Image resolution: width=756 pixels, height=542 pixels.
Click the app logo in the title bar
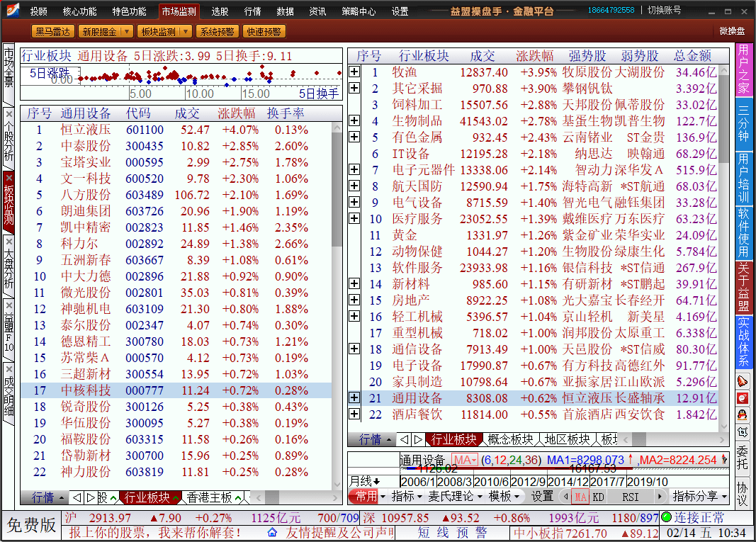point(13,10)
